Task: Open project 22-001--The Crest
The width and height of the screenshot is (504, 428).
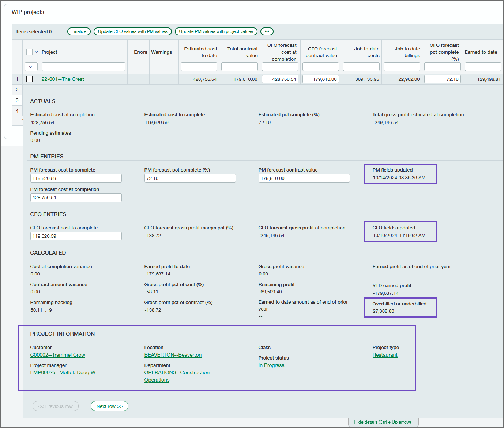Action: tap(63, 79)
